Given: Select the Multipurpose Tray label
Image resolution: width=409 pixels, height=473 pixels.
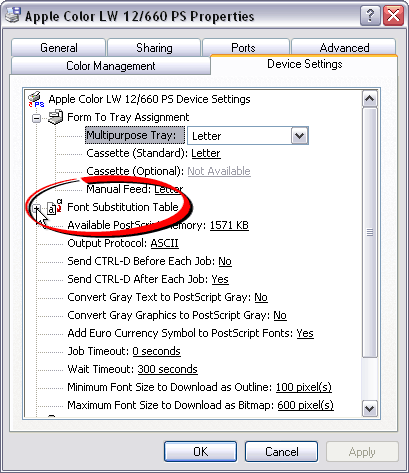Looking at the screenshot, I should (x=135, y=135).
